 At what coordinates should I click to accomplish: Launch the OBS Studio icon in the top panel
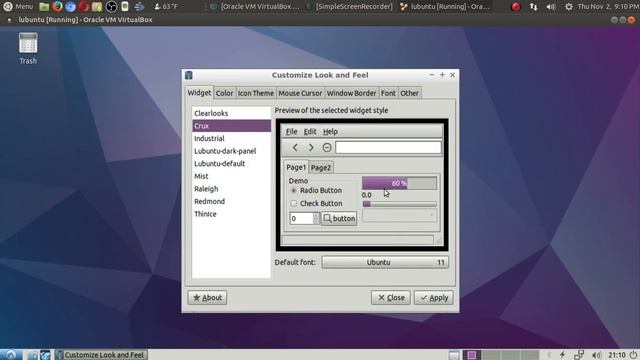click(111, 7)
